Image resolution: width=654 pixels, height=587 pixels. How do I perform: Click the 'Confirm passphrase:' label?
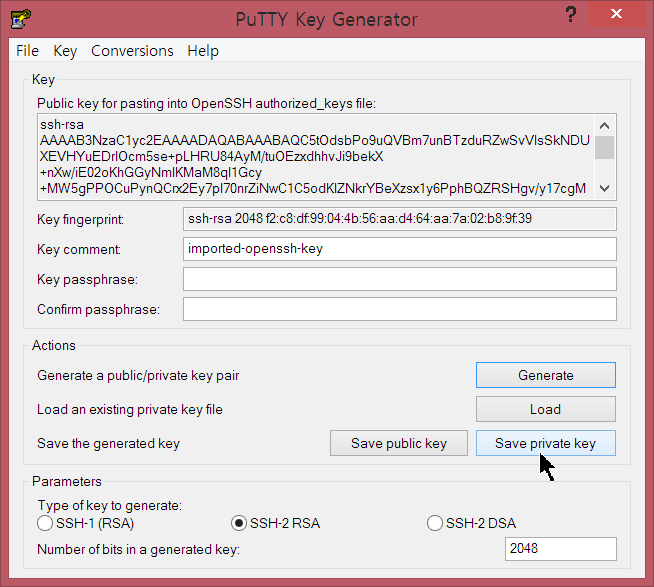coord(98,310)
